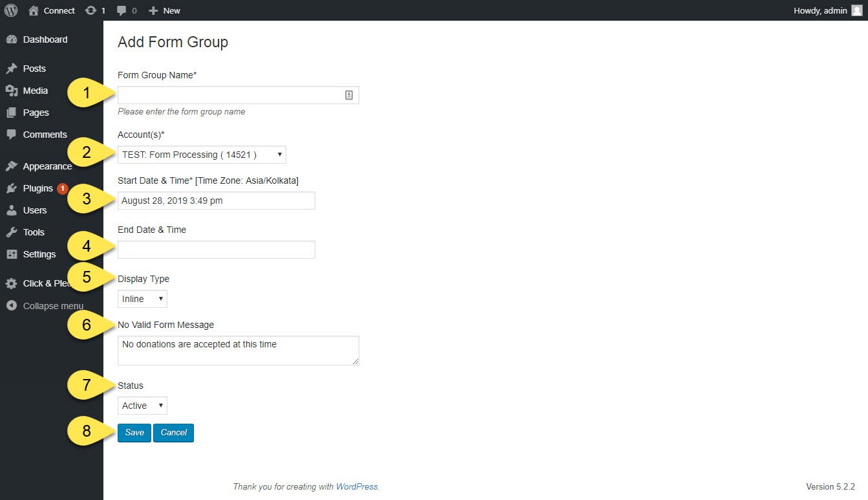Click the autofill icon in Form Group Name
The width and height of the screenshot is (868, 500).
[349, 95]
